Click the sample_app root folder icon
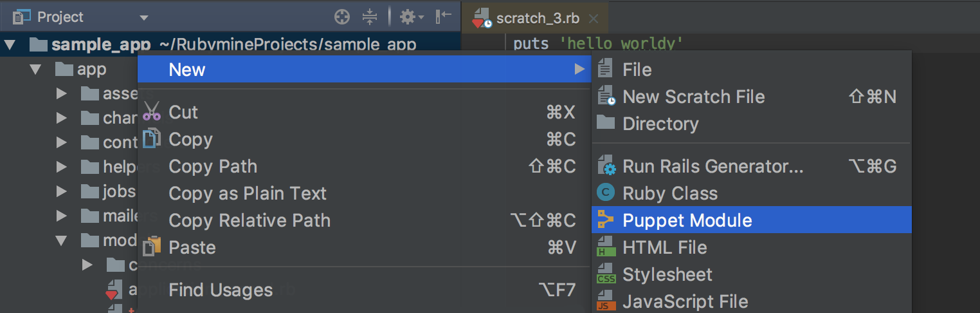This screenshot has height=313, width=980. pyautogui.click(x=39, y=45)
